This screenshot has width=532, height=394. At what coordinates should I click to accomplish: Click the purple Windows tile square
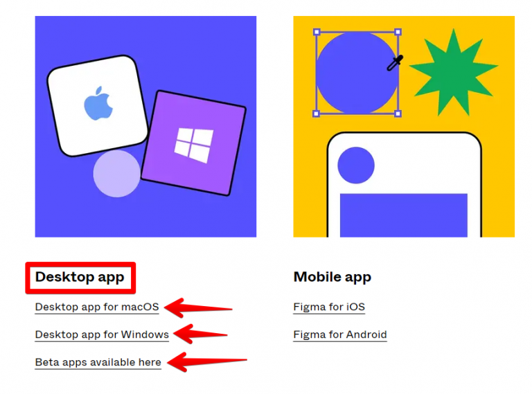coord(194,143)
